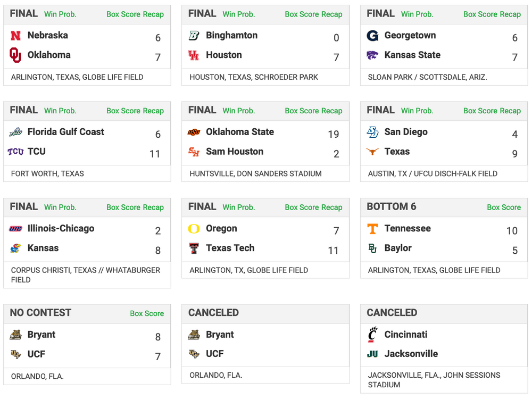The width and height of the screenshot is (532, 399).
Task: Click the Oregon O logo
Action: [x=194, y=229]
